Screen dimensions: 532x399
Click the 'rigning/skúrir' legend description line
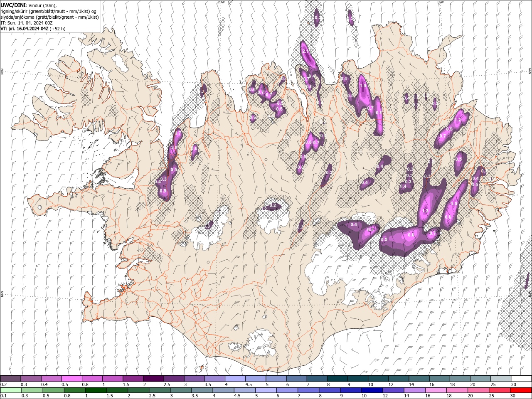click(x=49, y=11)
